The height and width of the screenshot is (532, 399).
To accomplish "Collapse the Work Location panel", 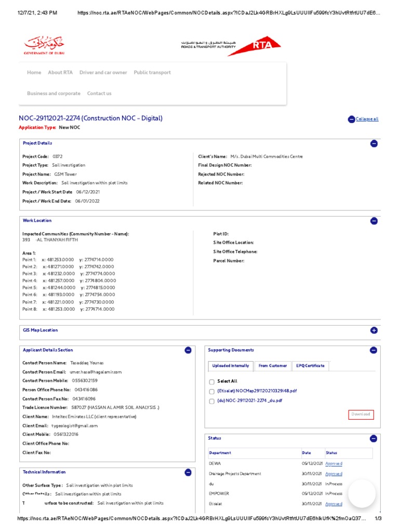I will (374, 221).
